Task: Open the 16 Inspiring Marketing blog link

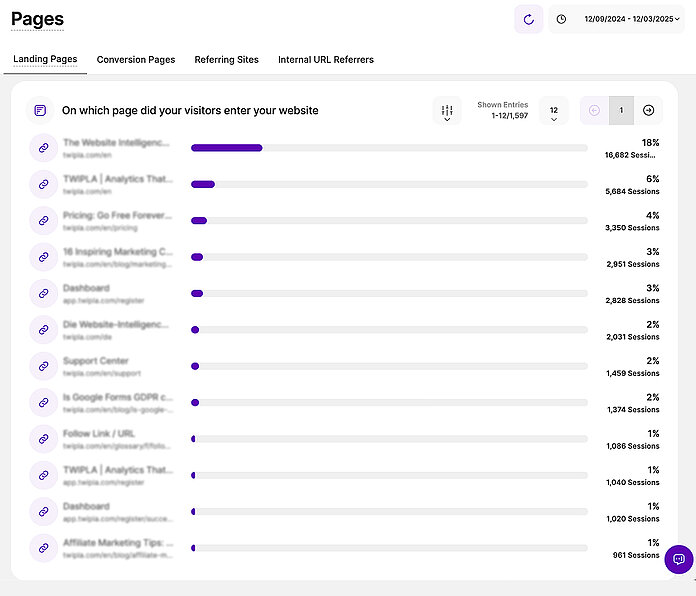Action: click(x=117, y=252)
